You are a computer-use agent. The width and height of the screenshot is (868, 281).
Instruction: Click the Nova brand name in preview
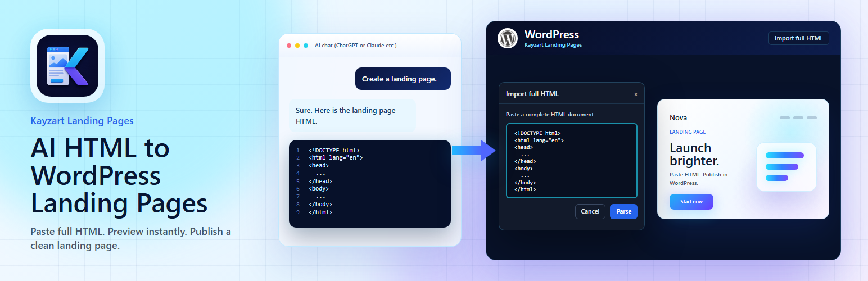(x=678, y=117)
